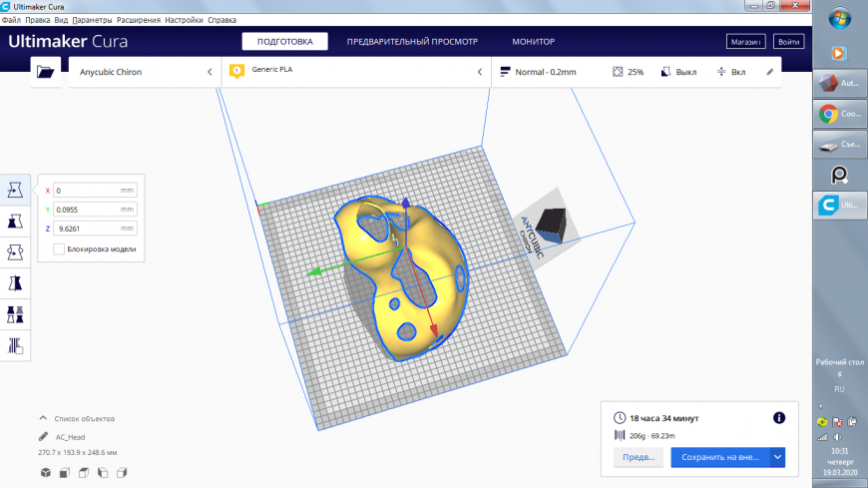The width and height of the screenshot is (868, 488).
Task: Click the Войти sign-in button
Action: tap(788, 42)
